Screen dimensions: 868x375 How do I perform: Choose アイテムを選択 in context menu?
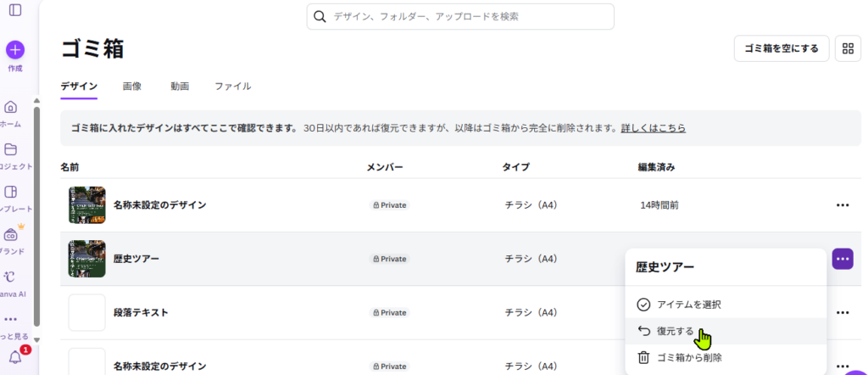726,305
